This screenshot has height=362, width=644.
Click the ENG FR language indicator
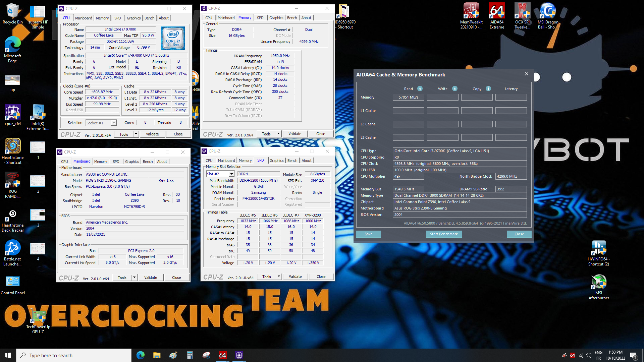coord(598,355)
